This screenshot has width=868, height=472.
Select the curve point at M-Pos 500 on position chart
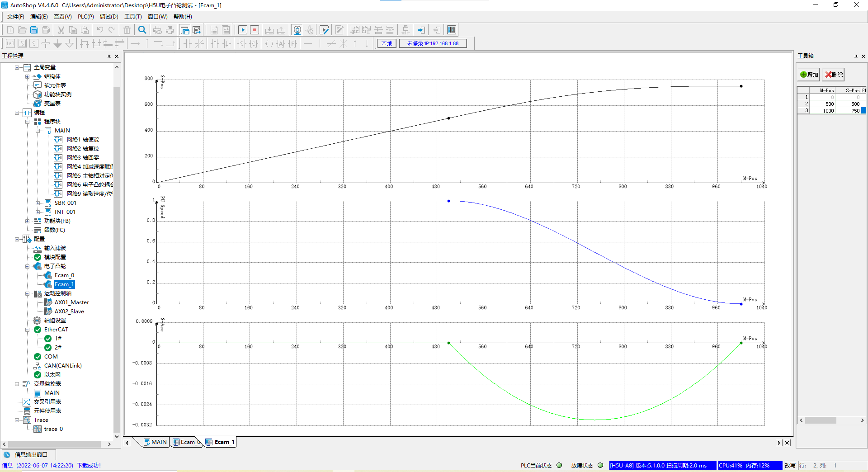pyautogui.click(x=448, y=118)
